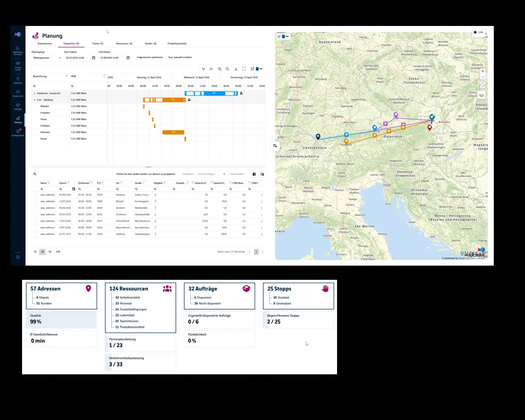Collapse all rows with double-chevron up icon

(211, 69)
